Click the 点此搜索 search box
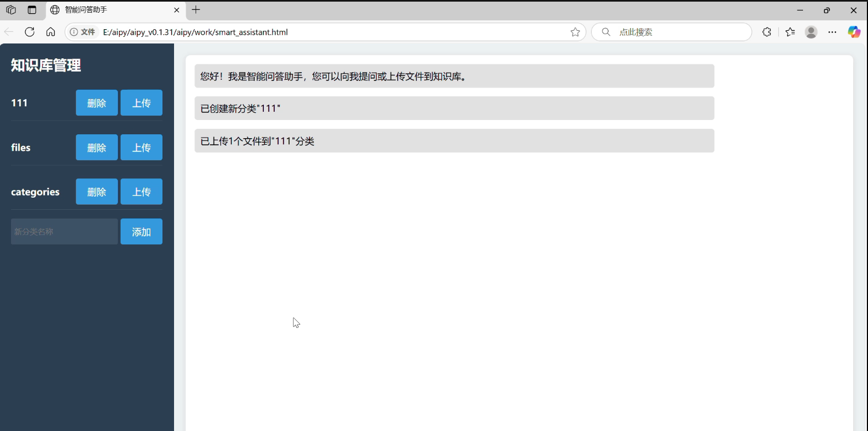 pos(671,32)
